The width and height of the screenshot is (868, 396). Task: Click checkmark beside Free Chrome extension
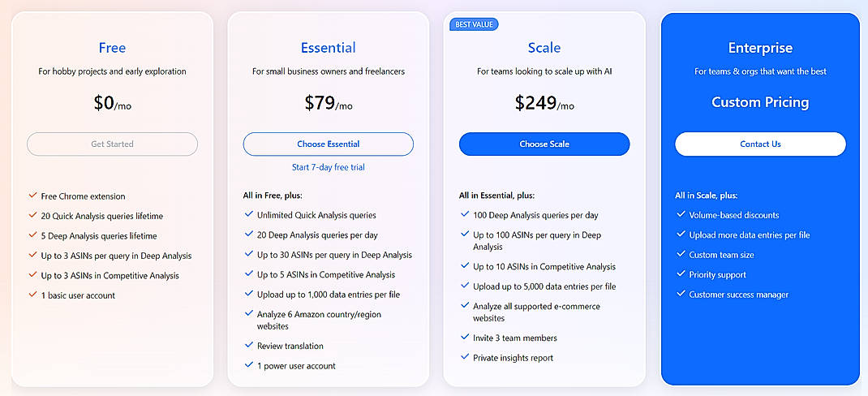[32, 196]
